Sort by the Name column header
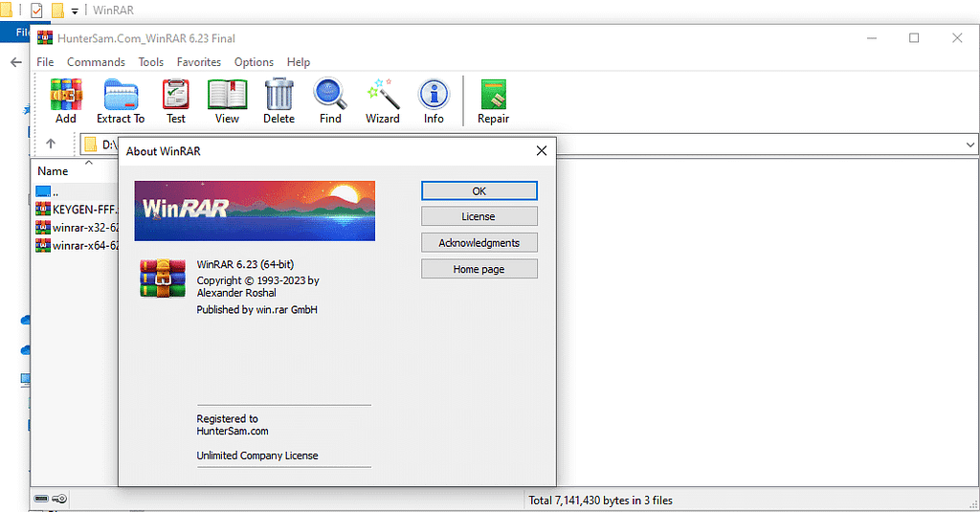The width and height of the screenshot is (980, 512). (53, 171)
